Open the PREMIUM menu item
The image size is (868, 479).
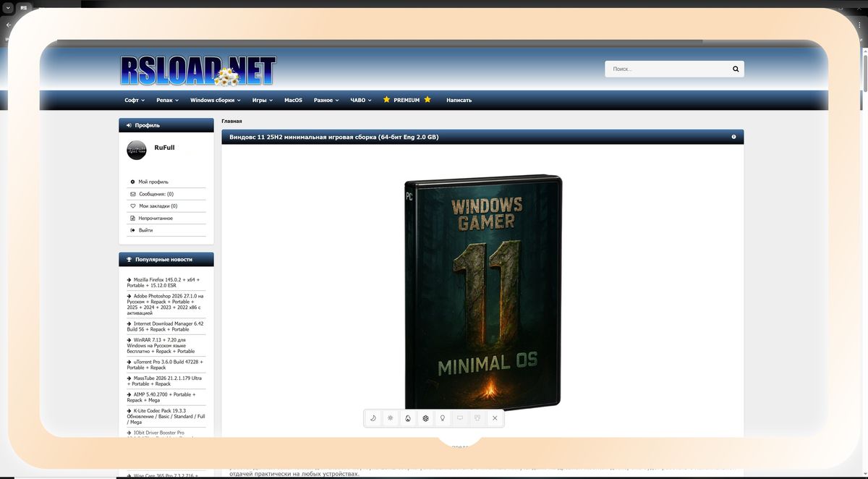(407, 101)
